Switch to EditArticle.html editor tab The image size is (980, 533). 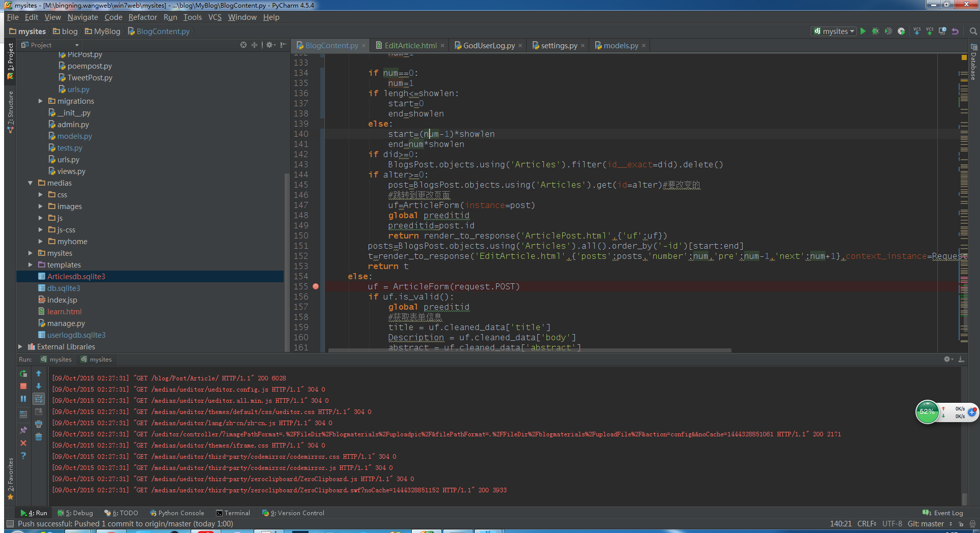410,45
